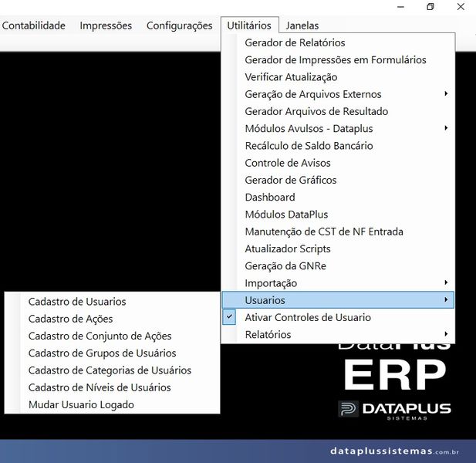Open Cadastro de Categorias de Usuários
476x463 pixels.
click(x=112, y=370)
